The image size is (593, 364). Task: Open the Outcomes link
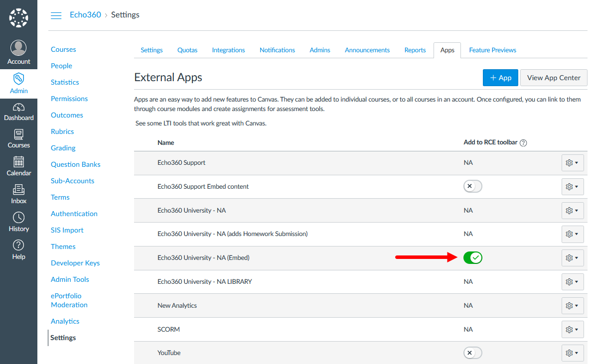coord(67,116)
